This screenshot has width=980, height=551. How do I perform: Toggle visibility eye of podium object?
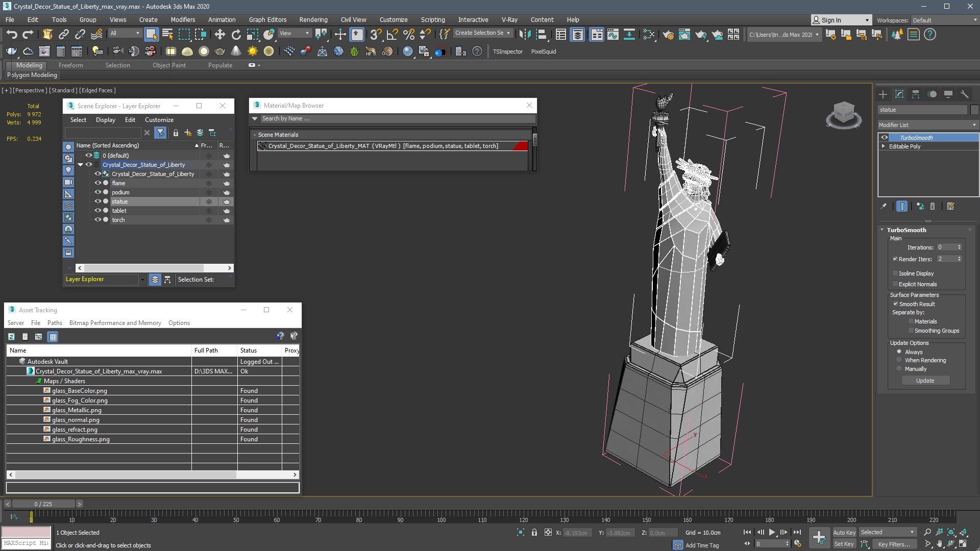pos(97,192)
